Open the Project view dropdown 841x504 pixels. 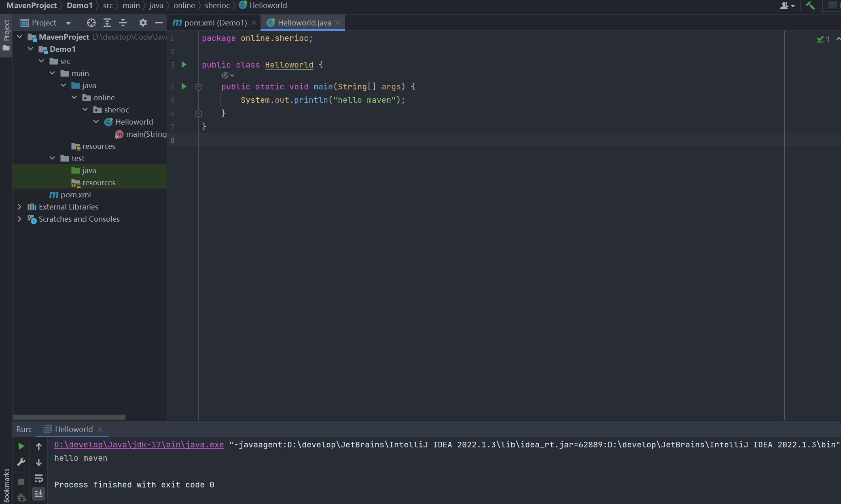tap(68, 23)
